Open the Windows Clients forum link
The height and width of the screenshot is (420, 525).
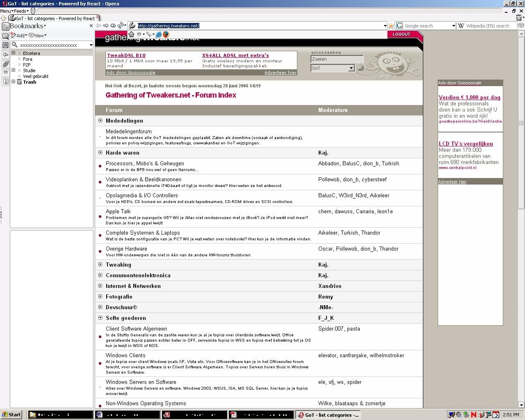tap(126, 355)
